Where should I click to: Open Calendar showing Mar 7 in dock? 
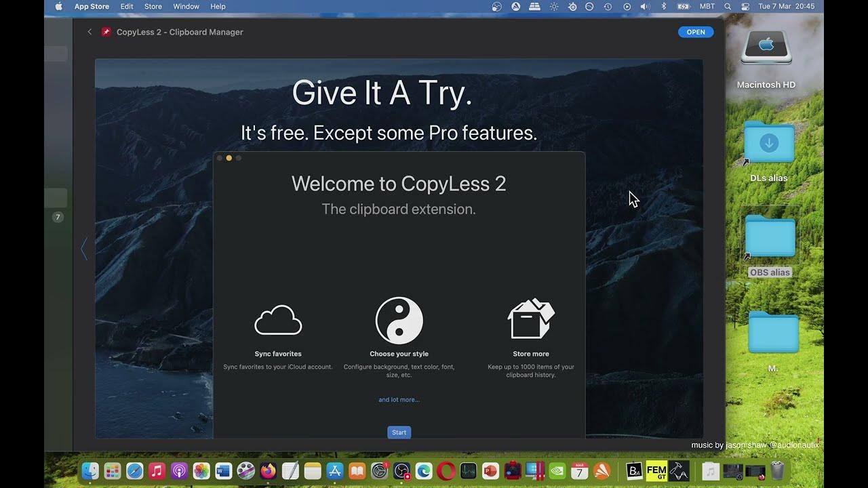[x=580, y=470]
